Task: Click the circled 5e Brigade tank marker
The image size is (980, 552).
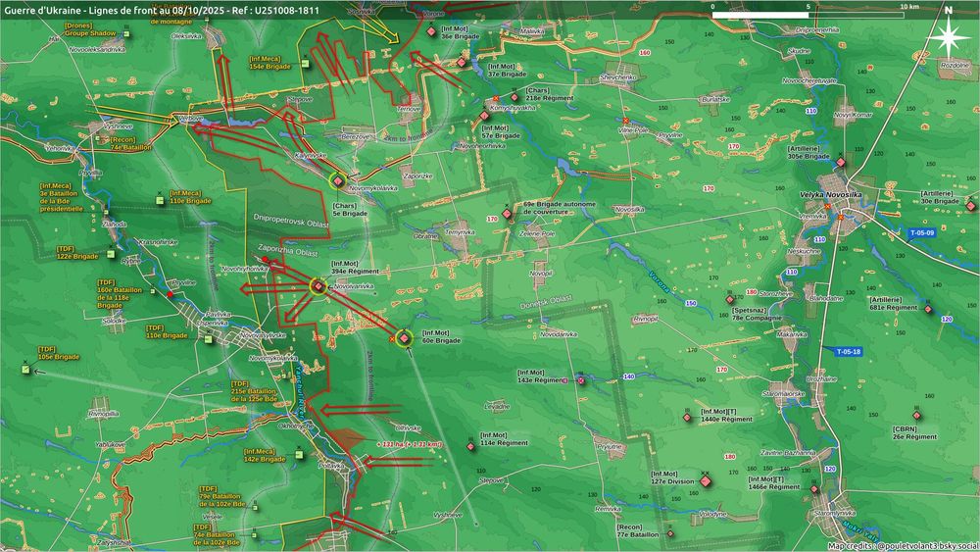Action: tap(338, 181)
